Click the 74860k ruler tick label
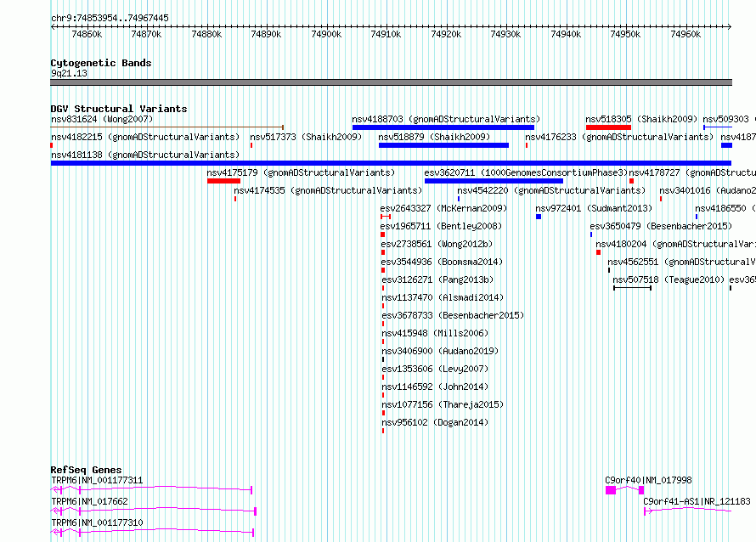Viewport: 756px width, 542px height. 87,34
